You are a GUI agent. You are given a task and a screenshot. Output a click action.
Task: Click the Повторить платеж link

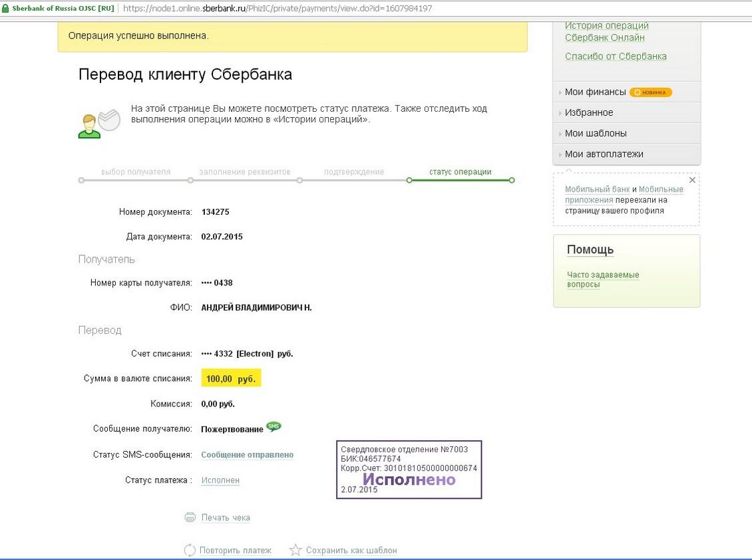[235, 551]
